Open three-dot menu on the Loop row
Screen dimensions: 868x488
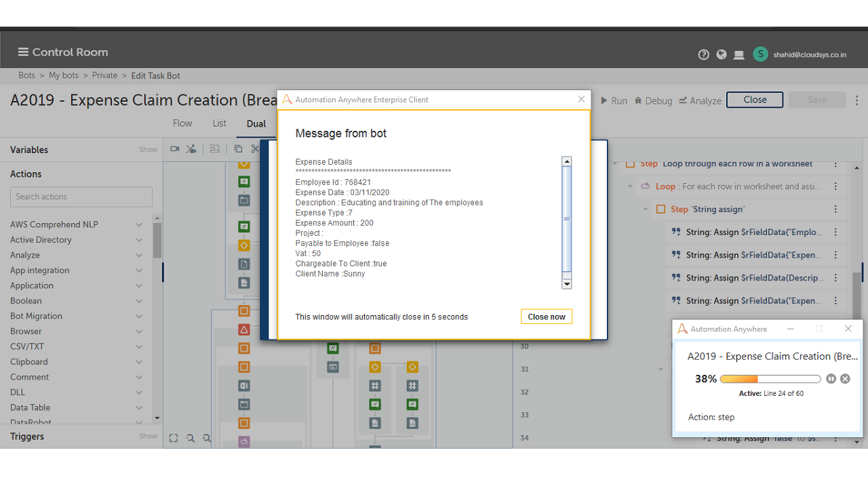(835, 186)
